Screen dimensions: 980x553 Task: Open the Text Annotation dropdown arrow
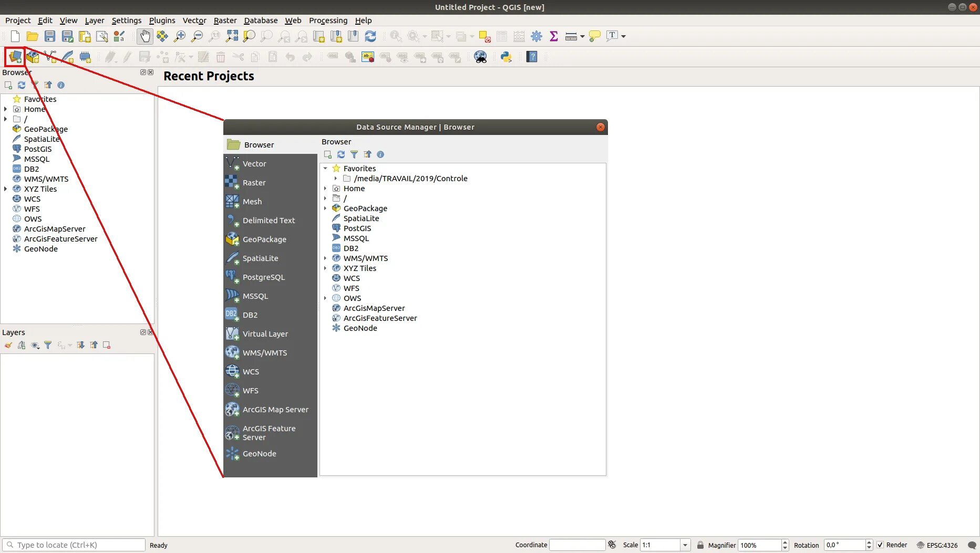tap(624, 36)
